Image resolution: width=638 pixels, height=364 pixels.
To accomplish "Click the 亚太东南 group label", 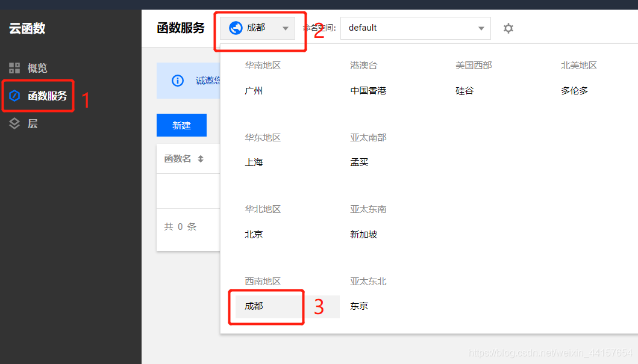I will coord(368,209).
